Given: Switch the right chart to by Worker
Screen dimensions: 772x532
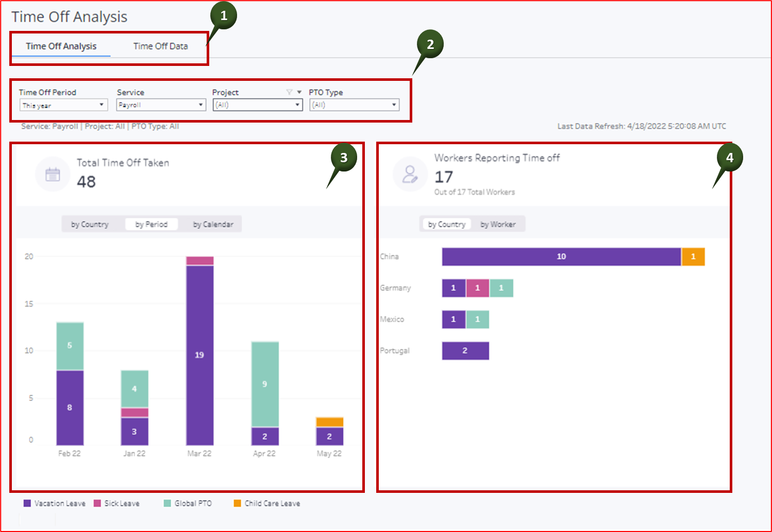Looking at the screenshot, I should 498,224.
